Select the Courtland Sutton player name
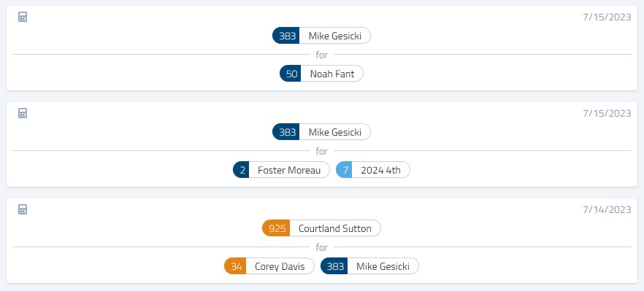 coord(334,228)
